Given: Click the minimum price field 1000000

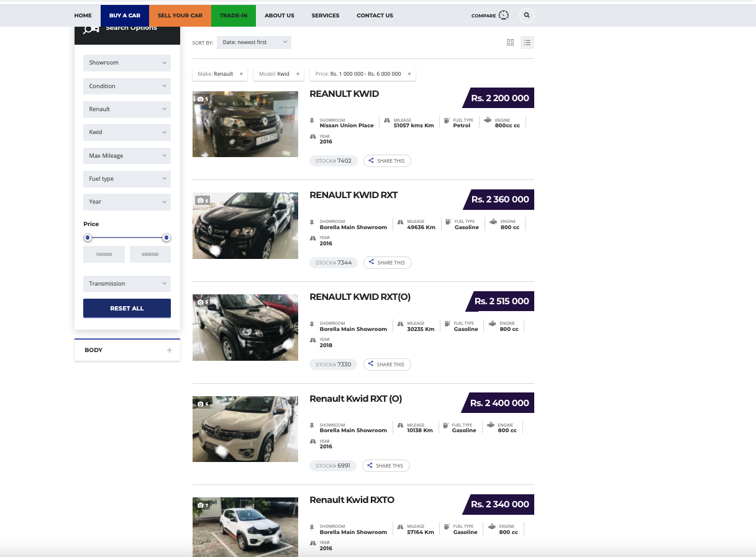Looking at the screenshot, I should (x=104, y=255).
